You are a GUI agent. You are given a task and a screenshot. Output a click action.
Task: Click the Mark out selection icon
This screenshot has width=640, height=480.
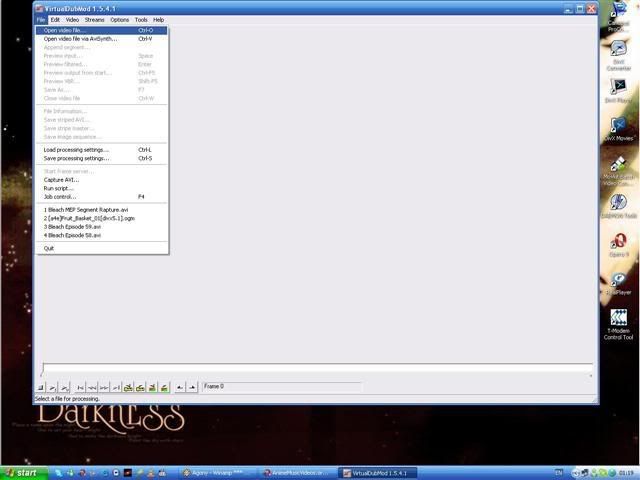pos(192,387)
